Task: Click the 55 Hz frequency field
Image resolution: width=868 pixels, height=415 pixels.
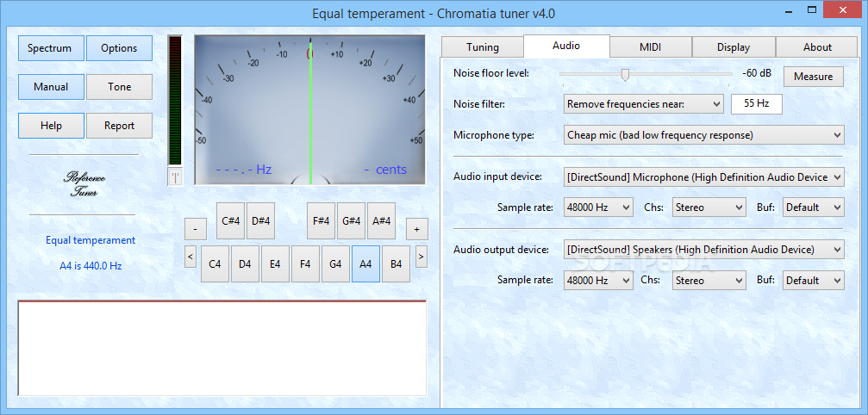Action: click(756, 104)
